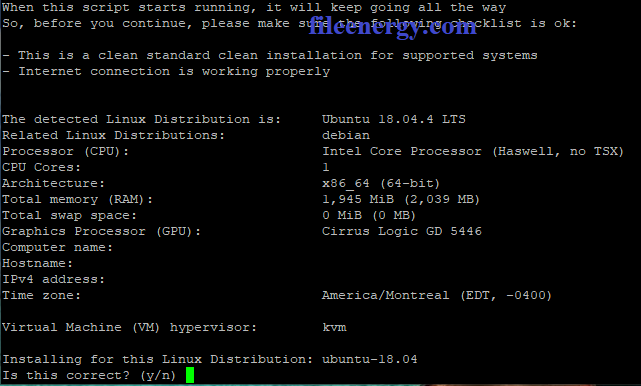Click the 'debian' related distribution value
The image size is (641, 386).
(x=346, y=135)
